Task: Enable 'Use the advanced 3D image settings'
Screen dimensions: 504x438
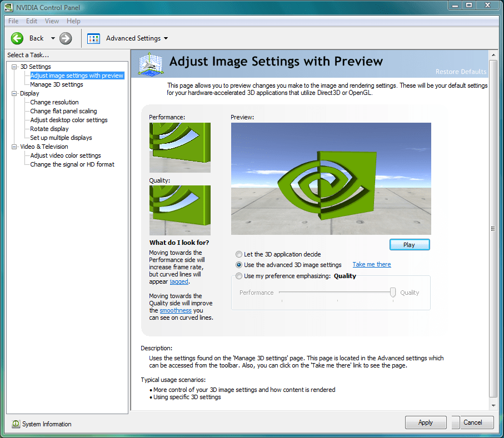Action: (x=238, y=265)
